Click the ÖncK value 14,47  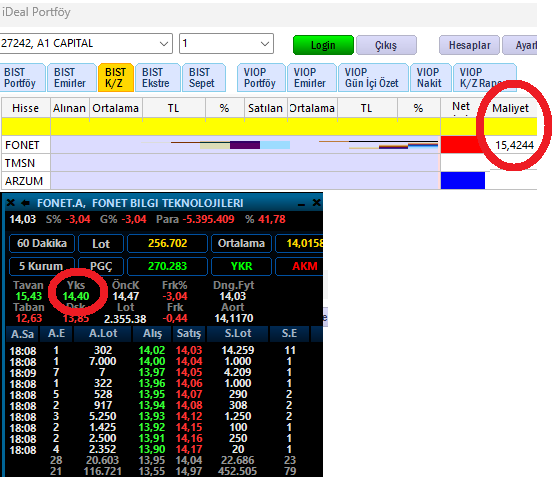point(126,296)
